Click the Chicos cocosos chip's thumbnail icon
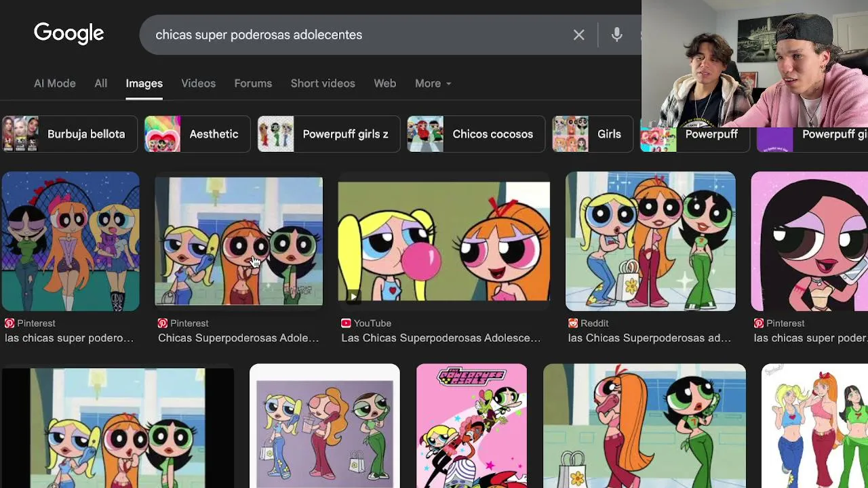Screen dimensions: 868x488 pyautogui.click(x=425, y=134)
